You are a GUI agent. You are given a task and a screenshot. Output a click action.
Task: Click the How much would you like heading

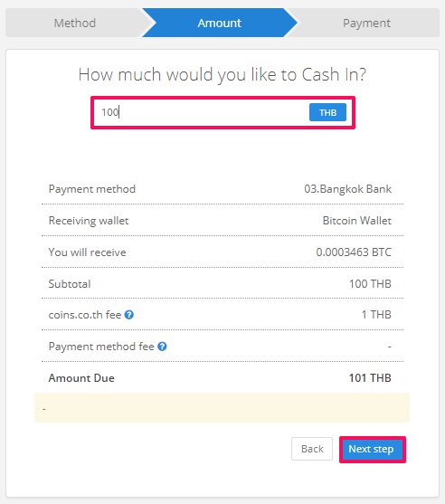pos(222,74)
